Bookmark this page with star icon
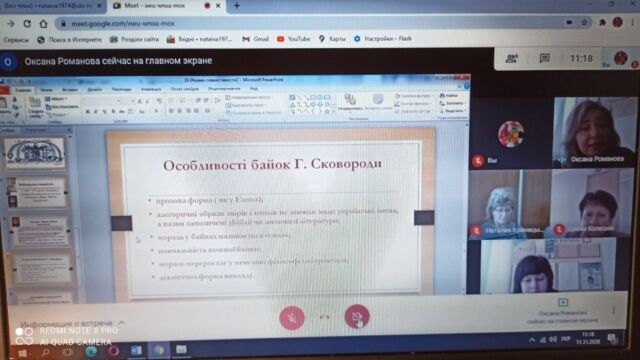This screenshot has width=640, height=360. pos(584,23)
